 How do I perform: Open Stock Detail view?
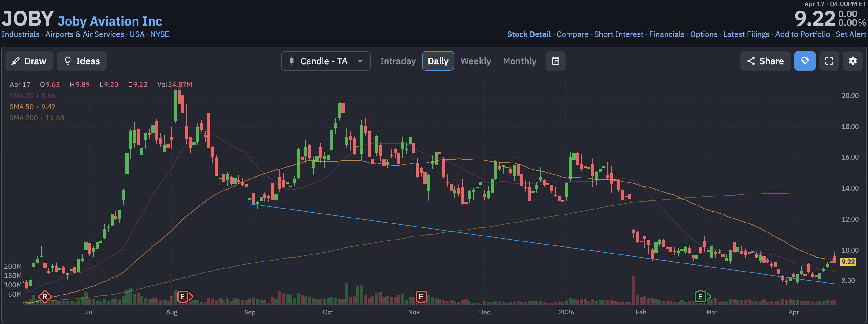[529, 34]
